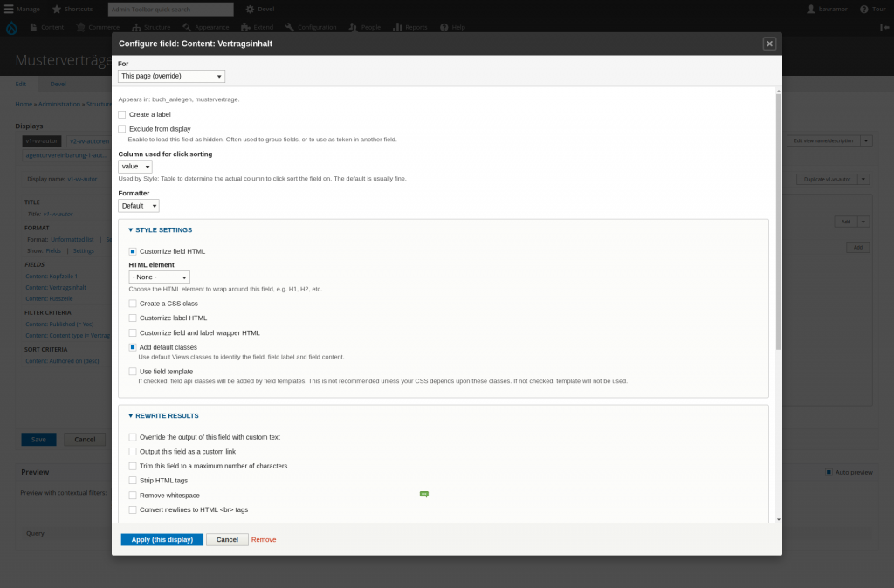Image resolution: width=894 pixels, height=588 pixels.
Task: Open the Devel gear icon menu
Action: [251, 9]
